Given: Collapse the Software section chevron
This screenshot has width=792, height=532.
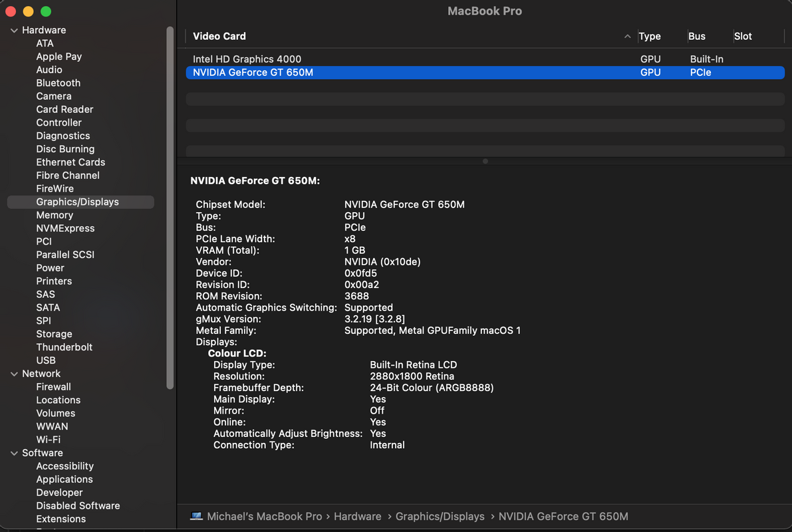Looking at the screenshot, I should click(14, 453).
